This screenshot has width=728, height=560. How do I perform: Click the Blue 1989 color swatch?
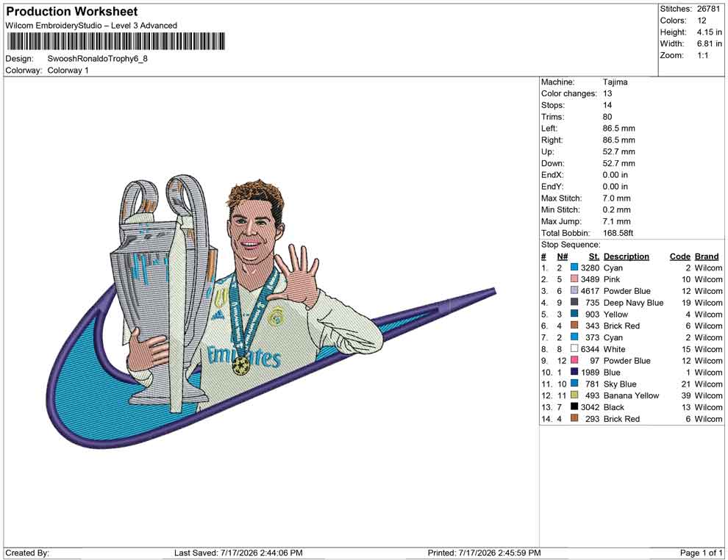pos(574,372)
